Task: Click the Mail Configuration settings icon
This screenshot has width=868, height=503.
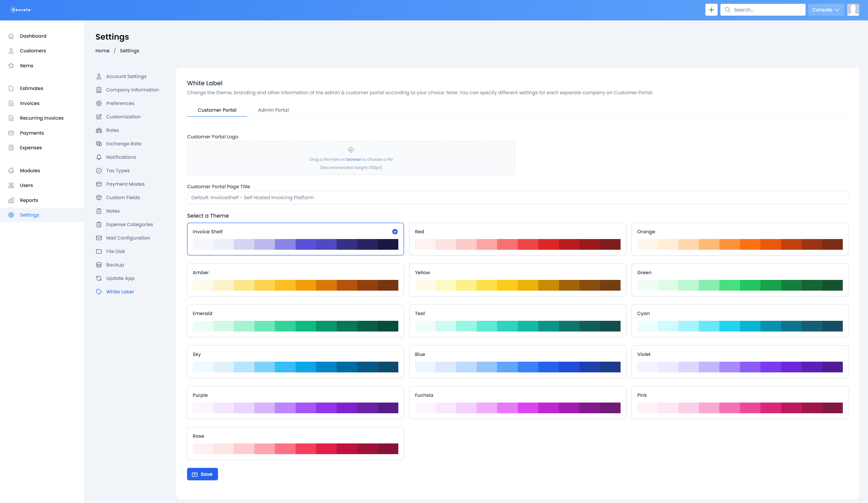Action: 99,238
